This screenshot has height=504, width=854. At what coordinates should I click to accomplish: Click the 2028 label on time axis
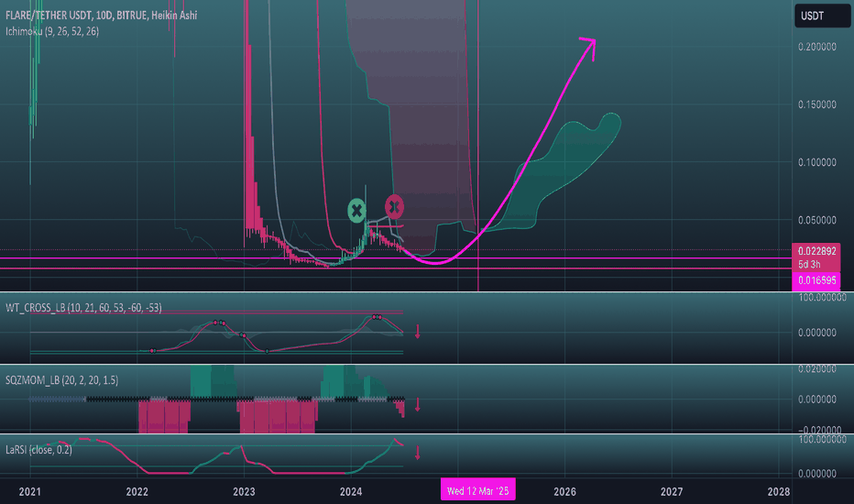[x=778, y=491]
